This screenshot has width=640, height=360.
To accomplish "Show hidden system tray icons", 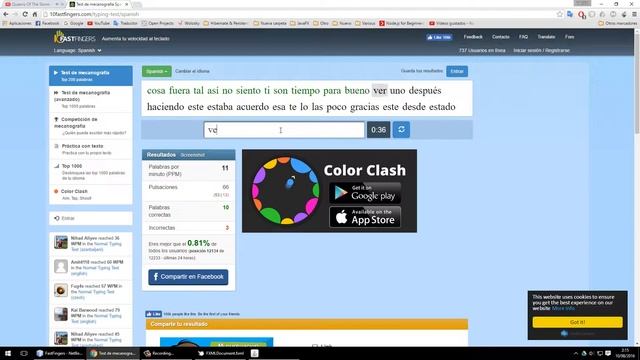I will click(576, 353).
